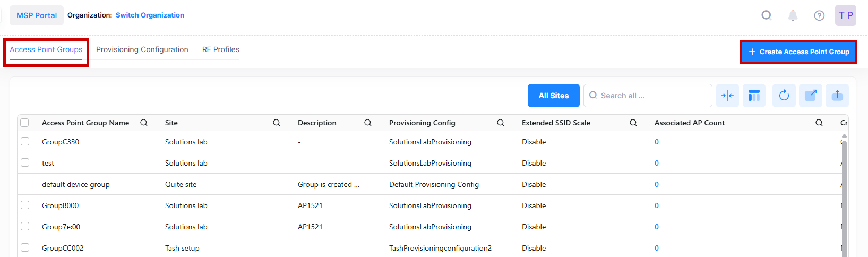Filter by Access Point Group Name column
The width and height of the screenshot is (868, 257).
pos(144,123)
